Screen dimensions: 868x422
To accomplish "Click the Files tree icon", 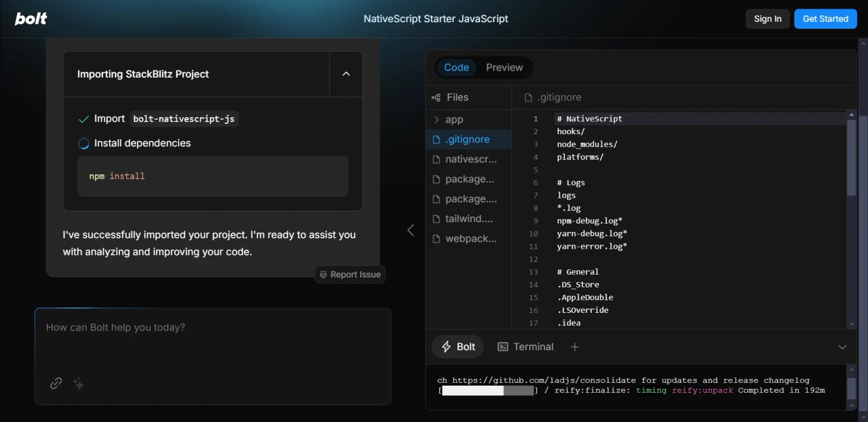I will pos(436,98).
